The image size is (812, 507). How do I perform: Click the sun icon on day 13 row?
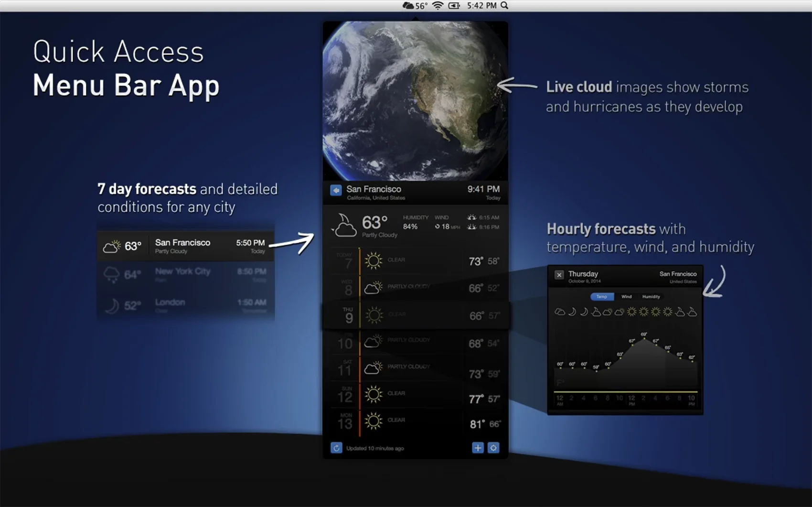coord(374,421)
